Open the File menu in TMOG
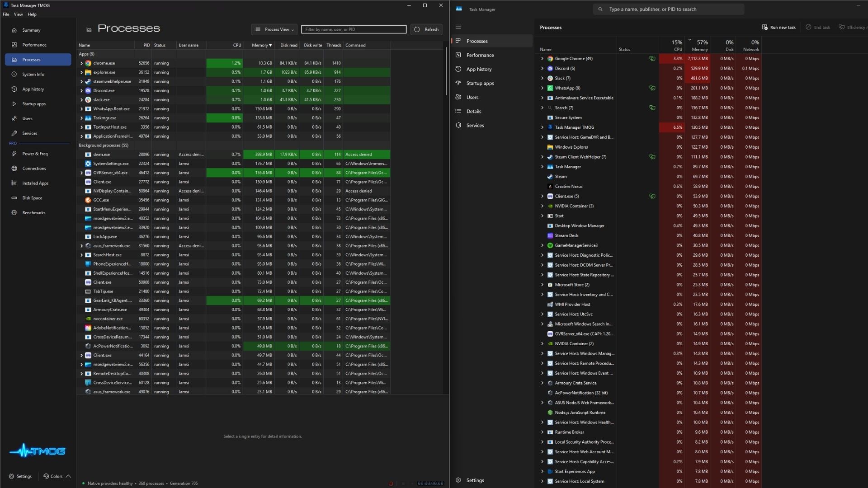 (x=6, y=14)
